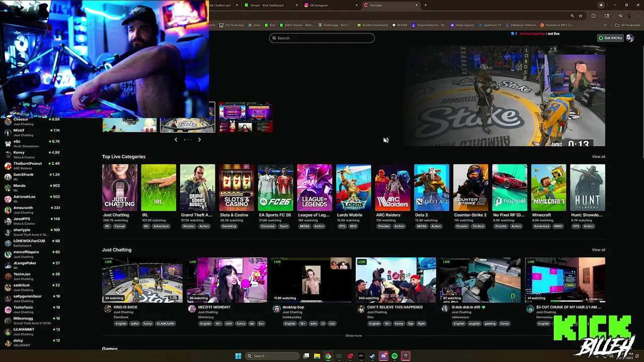Open JaredFPS avatar in sidebar
The width and height of the screenshot is (644, 362).
8,221
